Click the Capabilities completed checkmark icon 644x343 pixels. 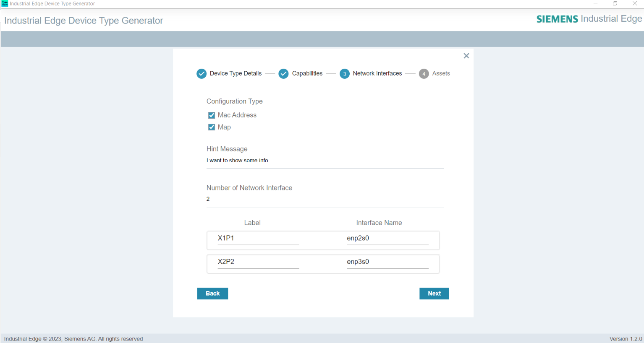pos(283,73)
